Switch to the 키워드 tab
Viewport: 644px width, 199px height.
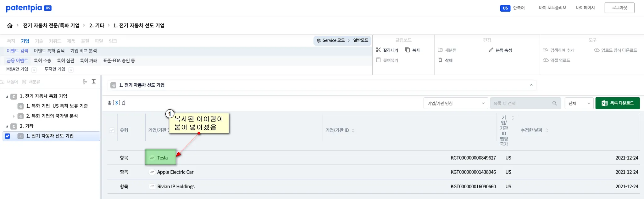55,41
